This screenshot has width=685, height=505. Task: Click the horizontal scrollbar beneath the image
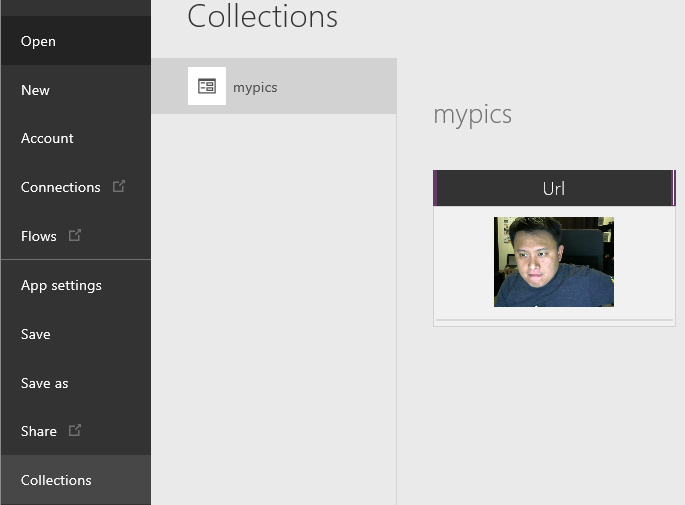[554, 321]
